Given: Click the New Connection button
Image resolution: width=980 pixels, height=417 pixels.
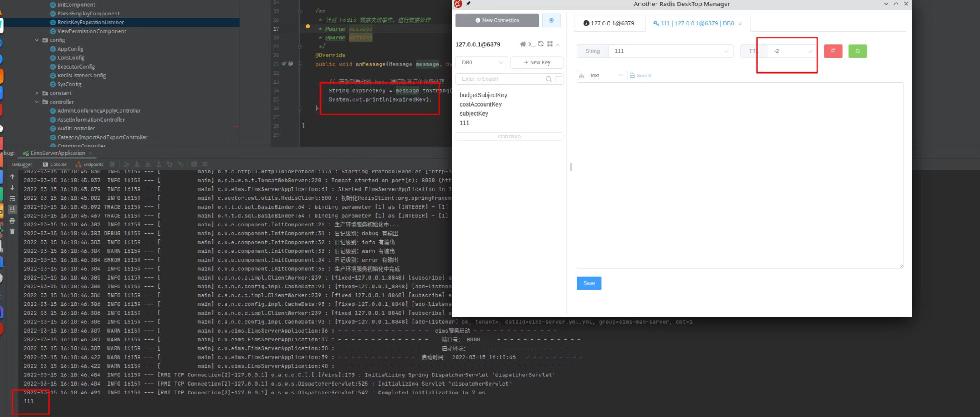Looking at the screenshot, I should tap(497, 20).
